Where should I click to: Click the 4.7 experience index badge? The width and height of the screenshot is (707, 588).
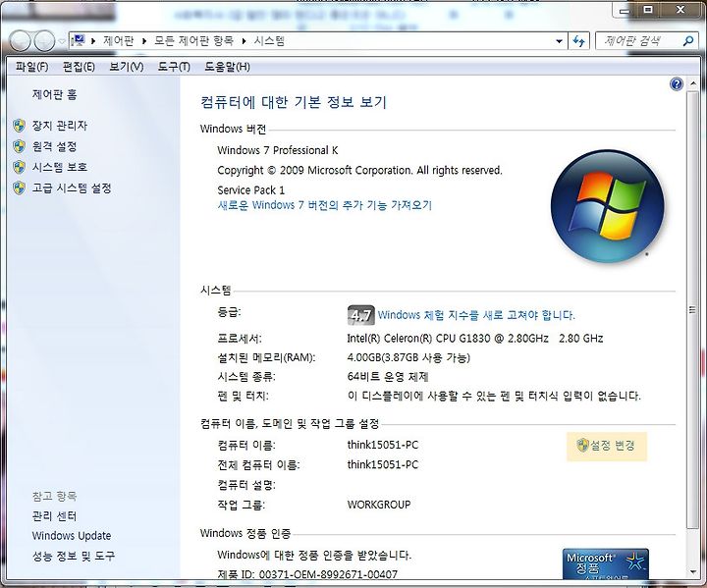pos(360,315)
